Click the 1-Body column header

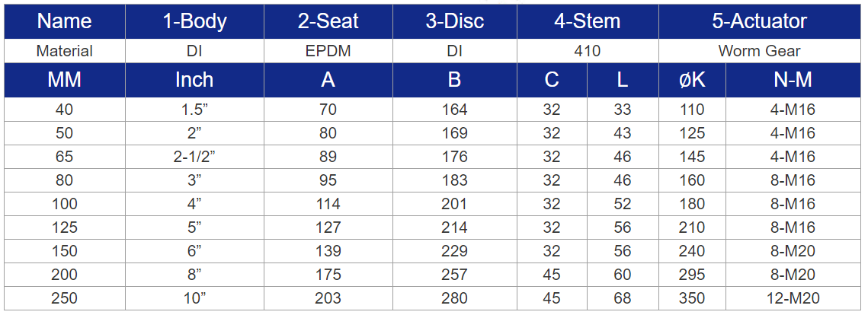tap(194, 21)
